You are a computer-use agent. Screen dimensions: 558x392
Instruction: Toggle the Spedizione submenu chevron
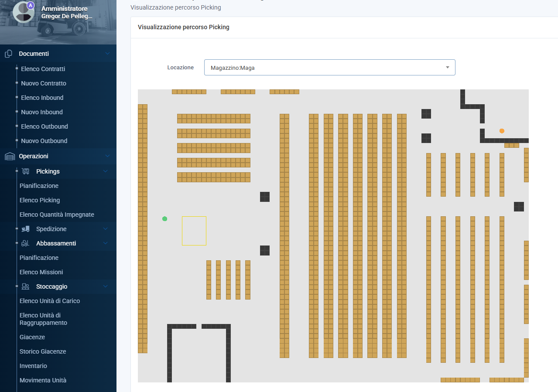point(105,229)
